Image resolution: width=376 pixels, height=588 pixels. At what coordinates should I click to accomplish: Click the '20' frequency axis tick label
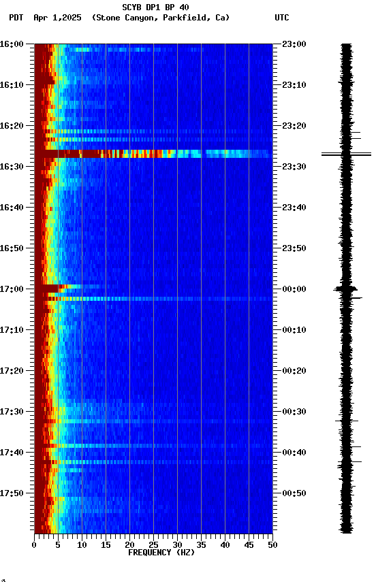pos(129,545)
